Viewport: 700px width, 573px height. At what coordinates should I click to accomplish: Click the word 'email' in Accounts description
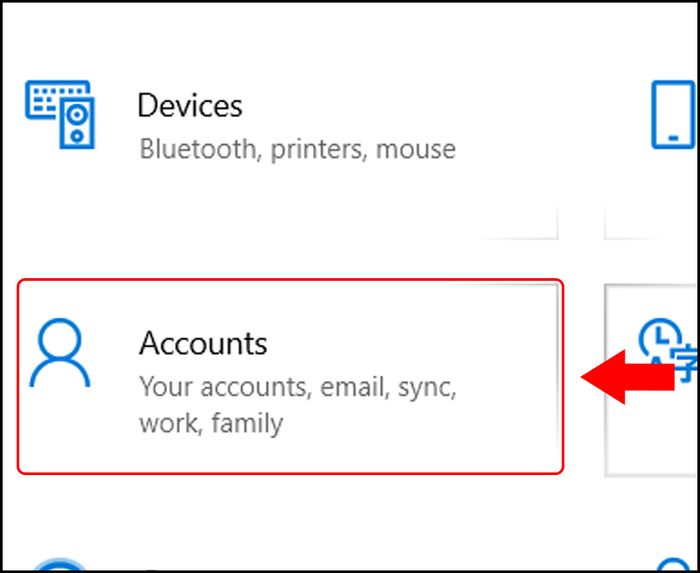(x=354, y=387)
